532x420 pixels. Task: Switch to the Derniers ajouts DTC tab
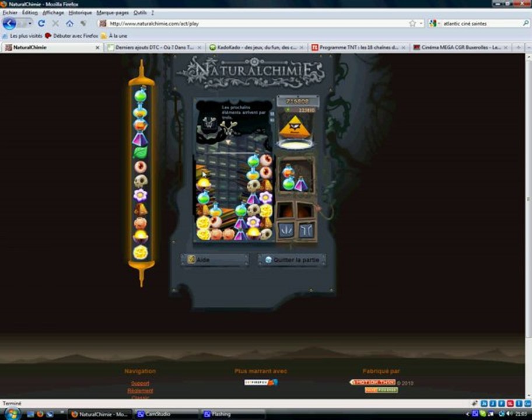pyautogui.click(x=155, y=47)
